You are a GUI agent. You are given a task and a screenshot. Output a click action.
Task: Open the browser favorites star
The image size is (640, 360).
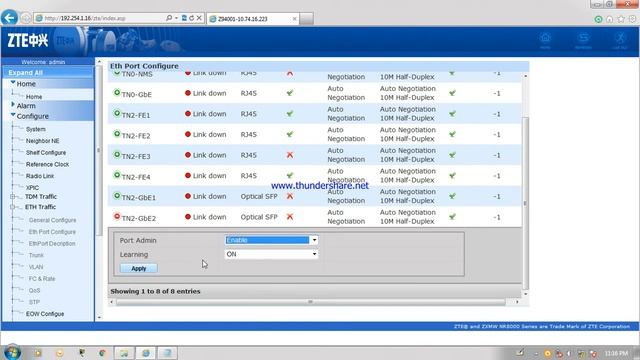[x=621, y=19]
